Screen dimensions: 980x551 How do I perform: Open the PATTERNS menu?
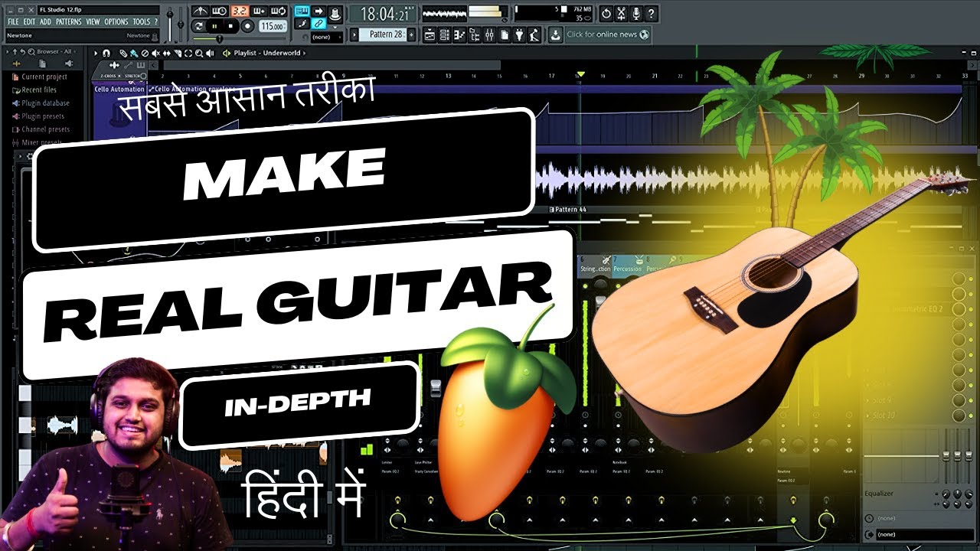coord(69,22)
